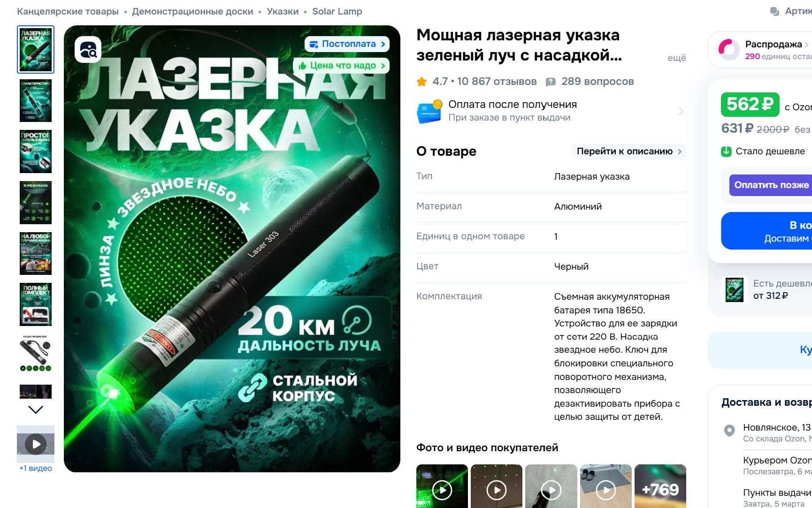The image size is (812, 508).
Task: Open the visual search camera icon
Action: tap(88, 49)
